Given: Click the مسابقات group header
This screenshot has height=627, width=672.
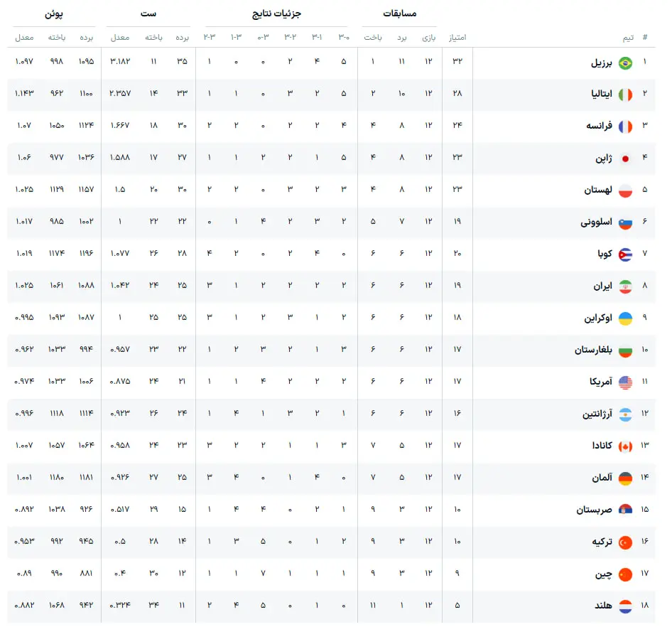Looking at the screenshot, I should coord(399,14).
